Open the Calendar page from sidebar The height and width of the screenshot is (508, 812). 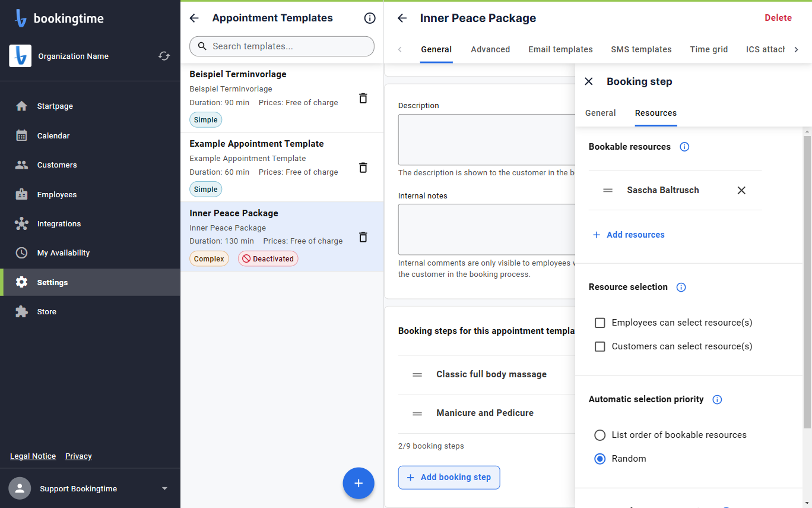click(x=53, y=135)
